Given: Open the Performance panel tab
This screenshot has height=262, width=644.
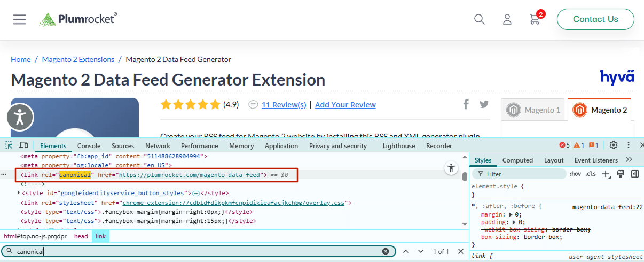Looking at the screenshot, I should (x=199, y=146).
